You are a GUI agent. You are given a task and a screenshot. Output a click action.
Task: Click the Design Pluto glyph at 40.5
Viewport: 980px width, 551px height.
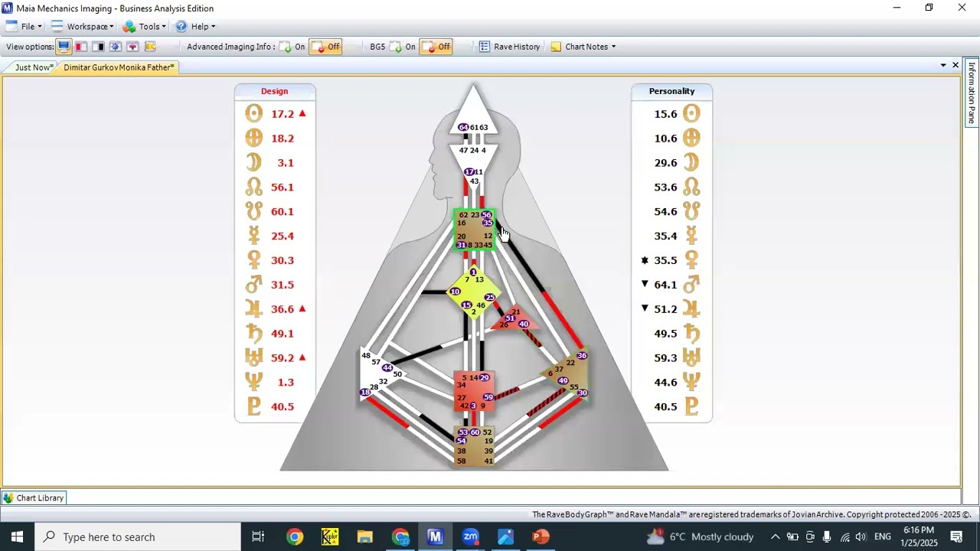253,406
